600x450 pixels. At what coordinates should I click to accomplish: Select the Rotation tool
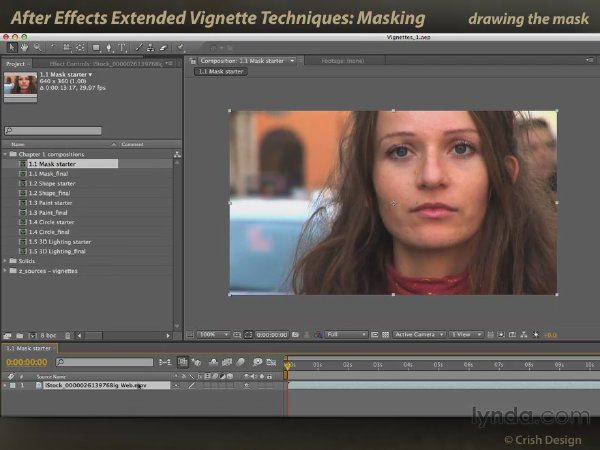coord(53,47)
